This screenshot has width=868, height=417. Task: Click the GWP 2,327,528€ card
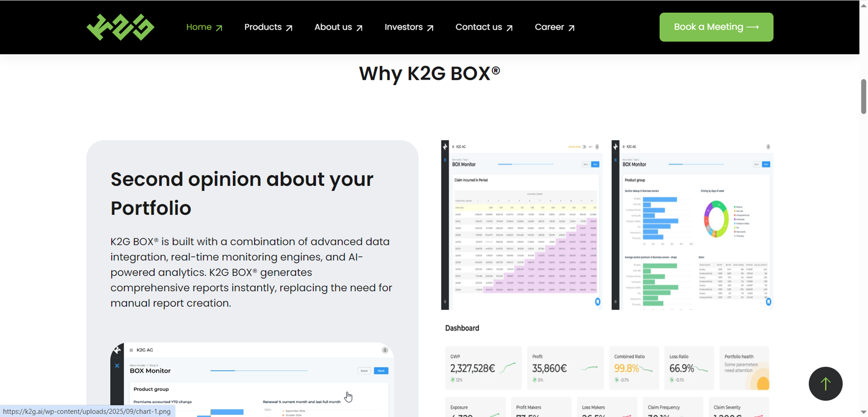coord(483,368)
